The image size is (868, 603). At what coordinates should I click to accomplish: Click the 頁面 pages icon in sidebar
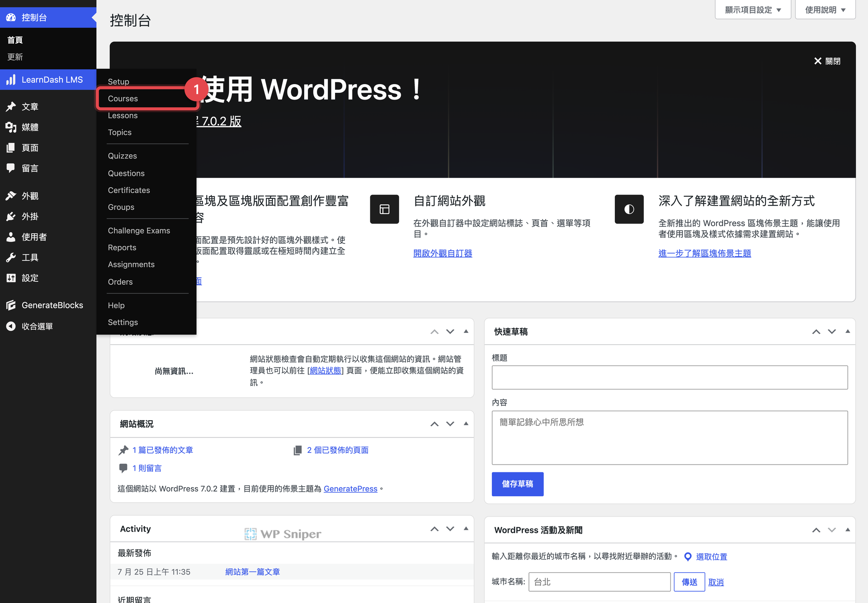(11, 148)
